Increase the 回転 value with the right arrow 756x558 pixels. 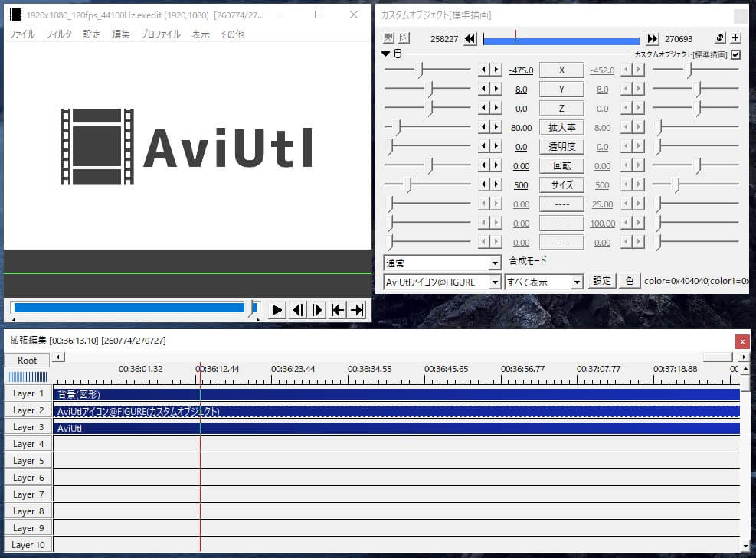(x=496, y=165)
